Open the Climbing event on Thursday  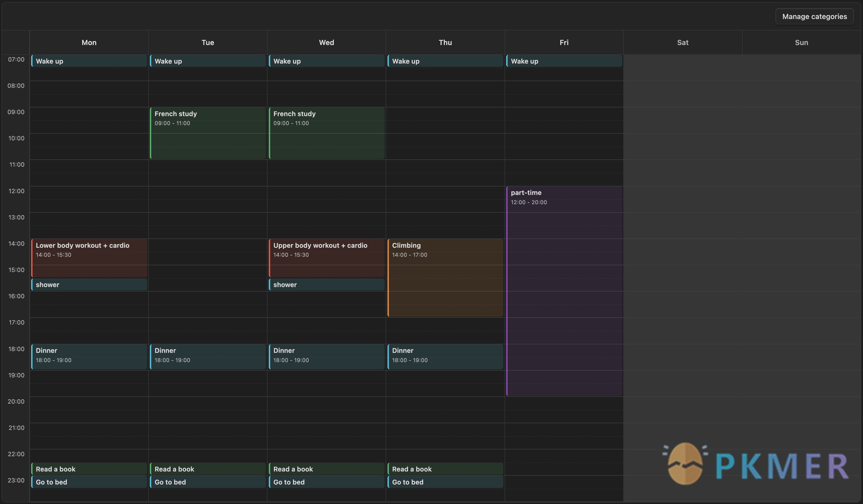pos(445,278)
